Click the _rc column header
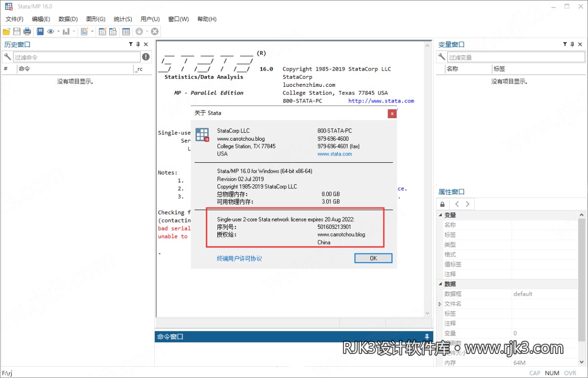Viewport: 588px width, 378px height. (x=139, y=69)
